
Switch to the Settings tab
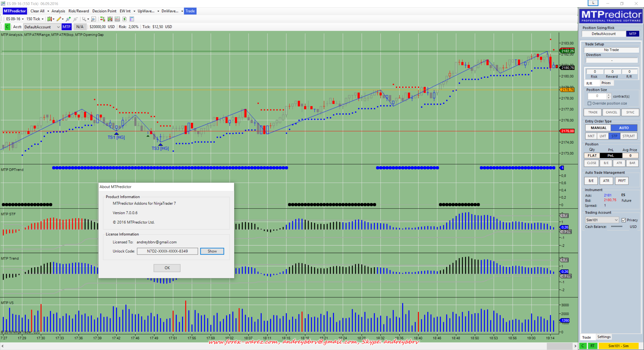604,337
